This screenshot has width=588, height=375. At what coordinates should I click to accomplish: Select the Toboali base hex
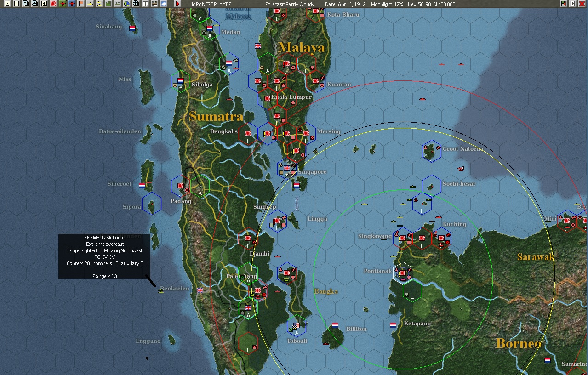coord(297,326)
